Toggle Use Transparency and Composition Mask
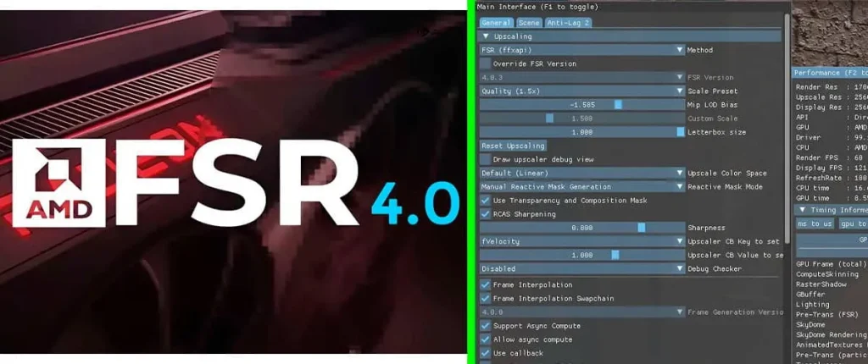Screen dimensions: 868x364 coord(485,201)
